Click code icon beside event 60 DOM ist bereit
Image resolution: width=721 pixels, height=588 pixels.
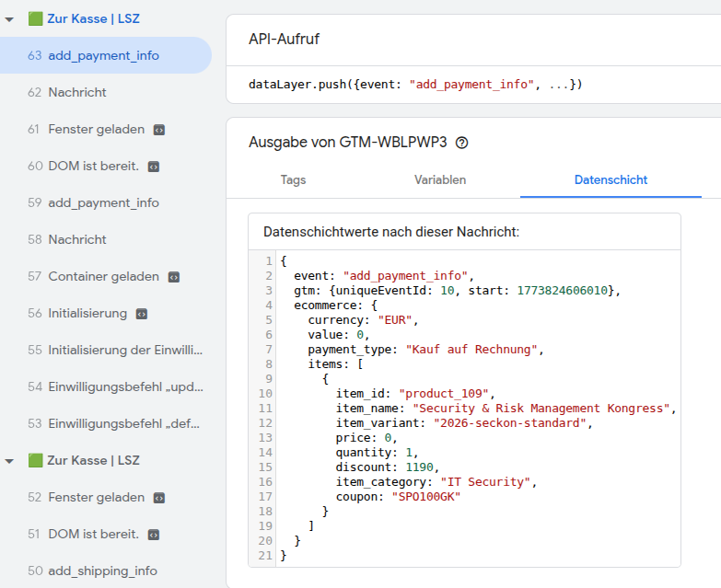tap(154, 167)
